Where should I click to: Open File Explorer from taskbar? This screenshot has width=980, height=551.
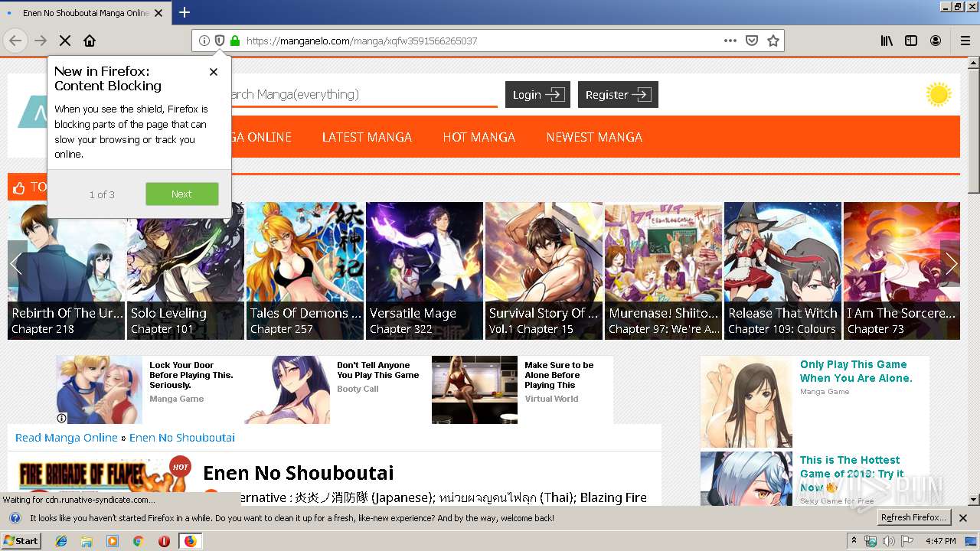click(x=87, y=541)
